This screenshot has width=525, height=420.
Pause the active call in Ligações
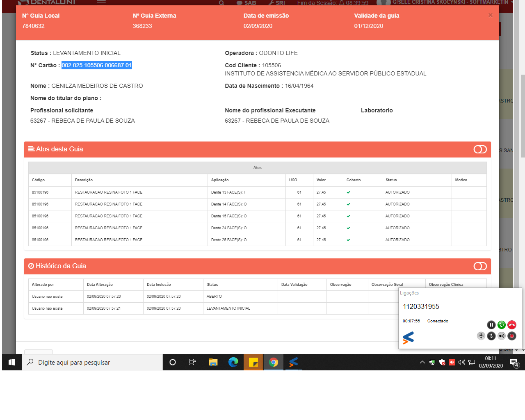(x=491, y=325)
